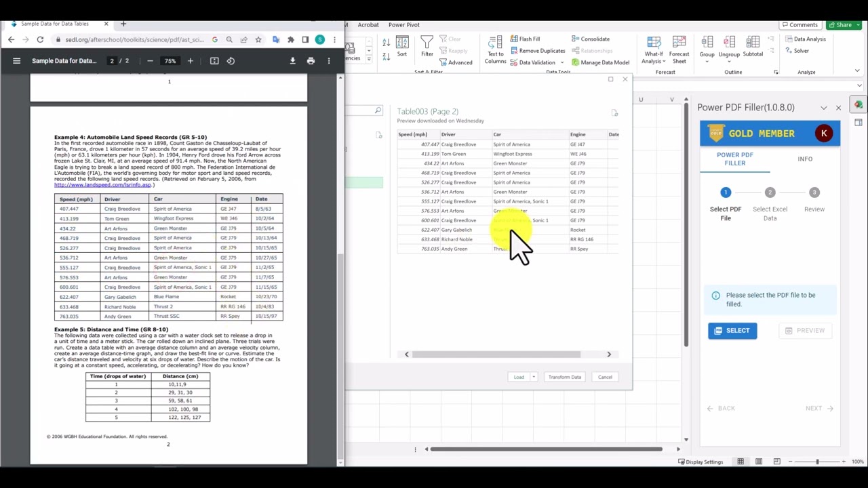Open the Acrobat ribbon tab
The image size is (868, 488).
(x=368, y=25)
